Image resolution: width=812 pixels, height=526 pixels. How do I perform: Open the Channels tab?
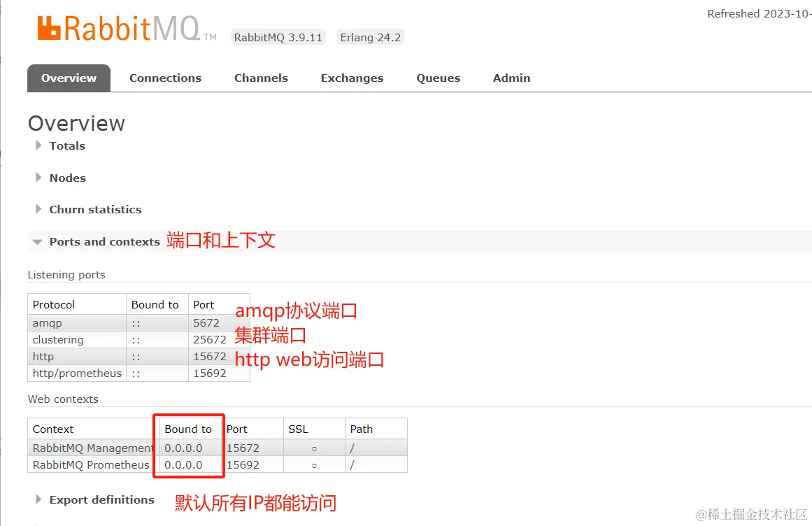261,78
